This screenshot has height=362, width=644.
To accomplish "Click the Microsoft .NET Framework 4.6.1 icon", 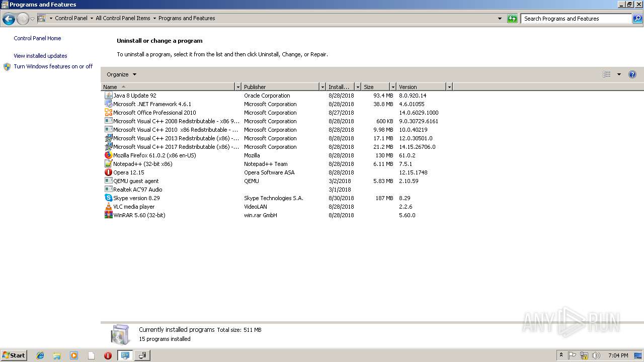I will click(x=108, y=104).
